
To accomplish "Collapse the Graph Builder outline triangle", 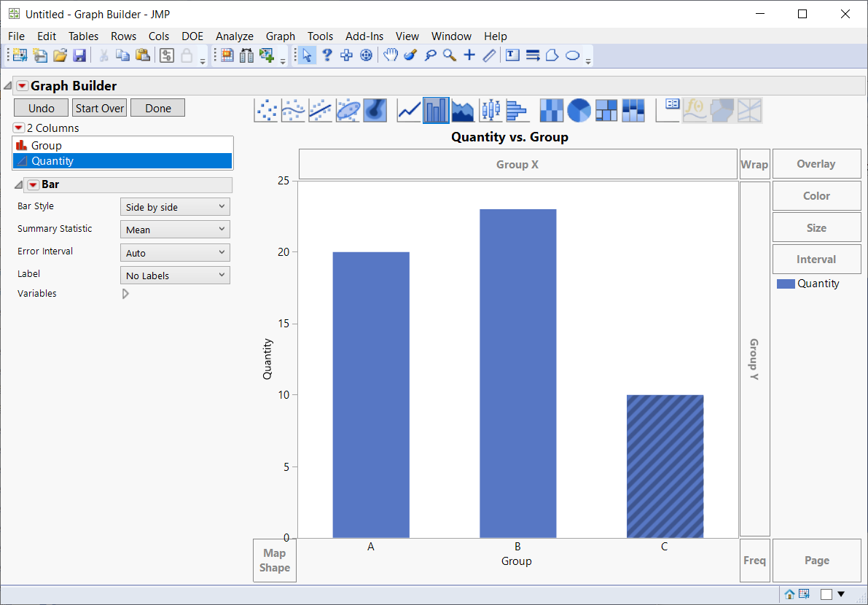I will click(7, 85).
